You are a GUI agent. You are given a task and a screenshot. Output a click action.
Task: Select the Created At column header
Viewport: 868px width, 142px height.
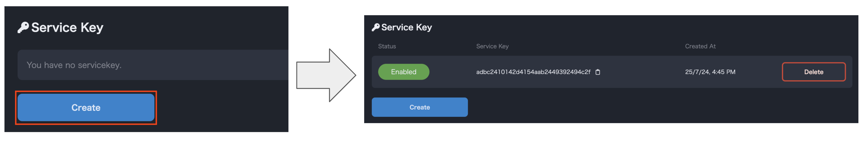[x=700, y=46]
